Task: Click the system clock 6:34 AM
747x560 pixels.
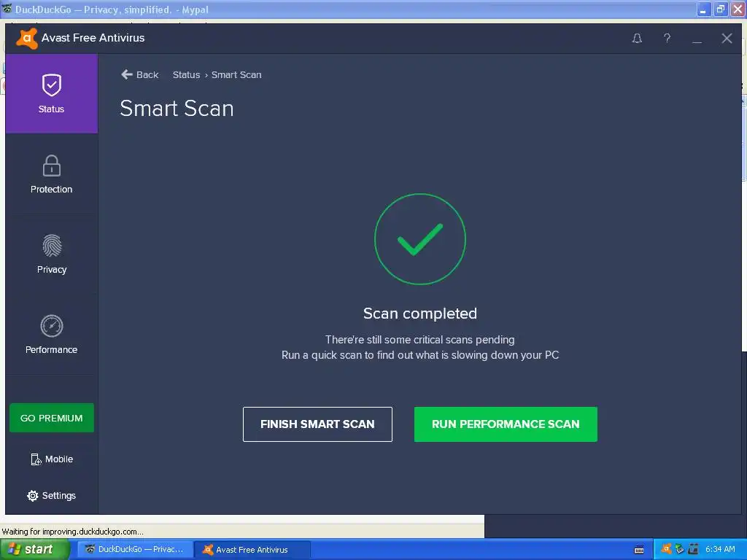Action: pos(720,550)
